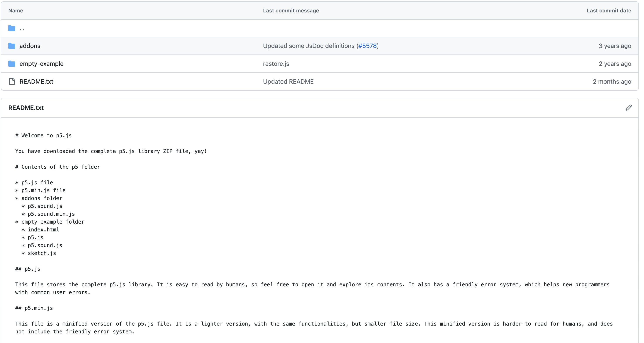Click the pencil edit icon for README
This screenshot has height=343, width=644.
click(x=629, y=108)
